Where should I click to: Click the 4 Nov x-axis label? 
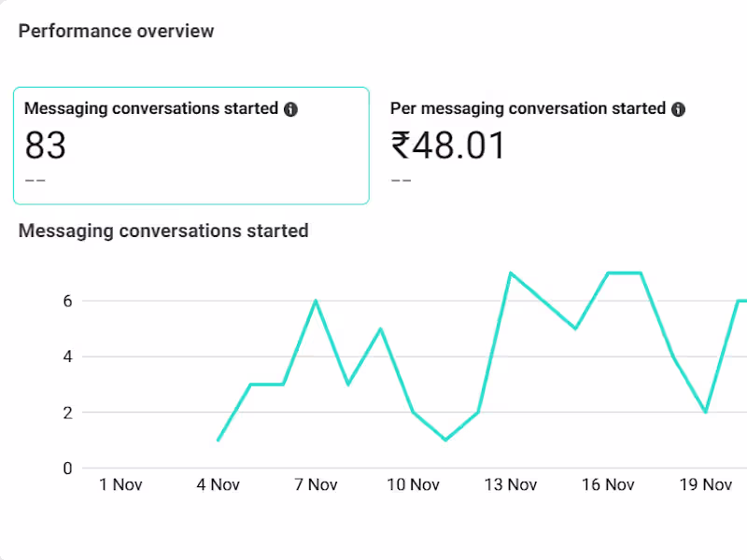coord(218,484)
